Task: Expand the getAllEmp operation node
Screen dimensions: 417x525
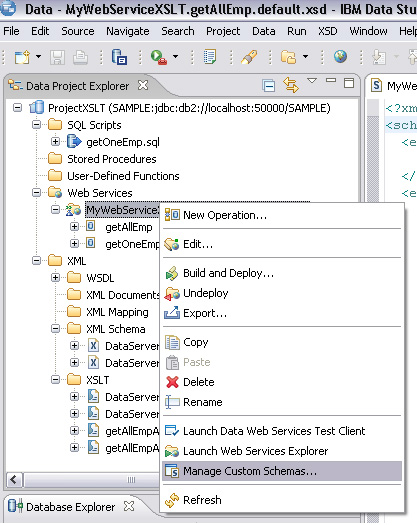Action: coord(74,227)
